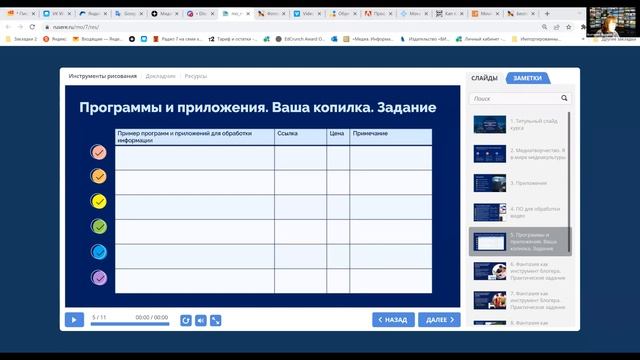Open the Импортированные bookmarks folder
Viewport: 640px width, 360px height.
537,39
